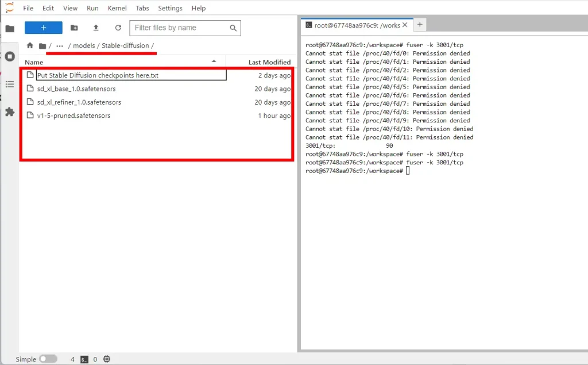
Task: Click the upload files icon
Action: (96, 28)
